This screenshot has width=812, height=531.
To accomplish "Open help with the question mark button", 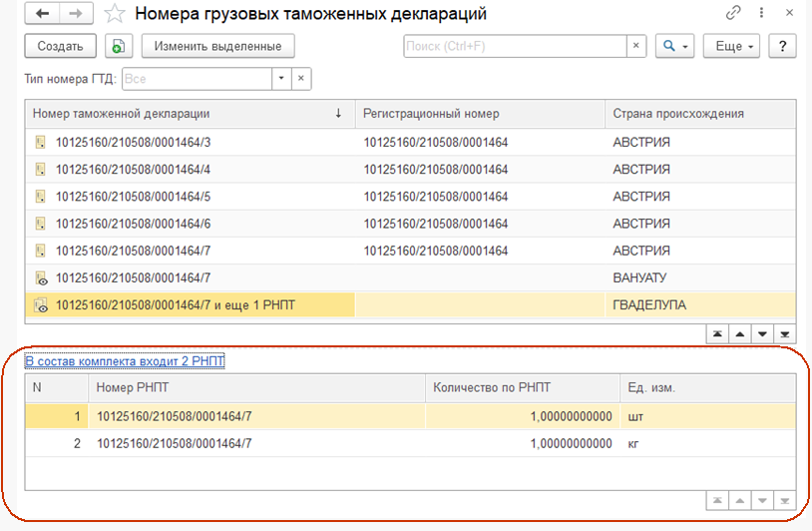I will 783,46.
